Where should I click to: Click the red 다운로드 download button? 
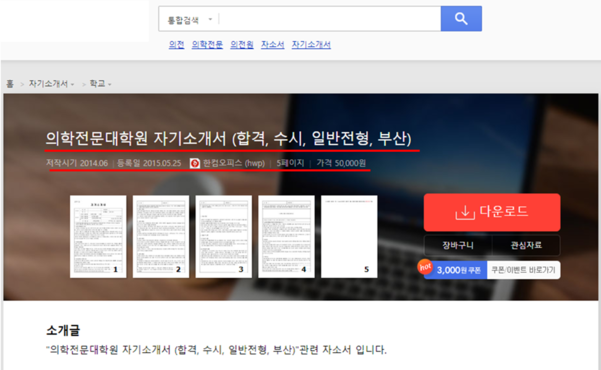492,212
